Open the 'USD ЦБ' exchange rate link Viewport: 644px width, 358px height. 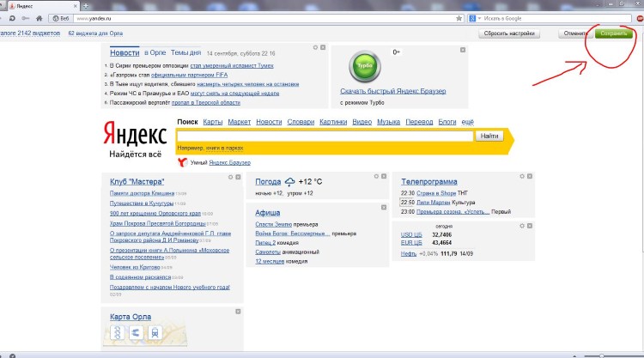click(411, 235)
